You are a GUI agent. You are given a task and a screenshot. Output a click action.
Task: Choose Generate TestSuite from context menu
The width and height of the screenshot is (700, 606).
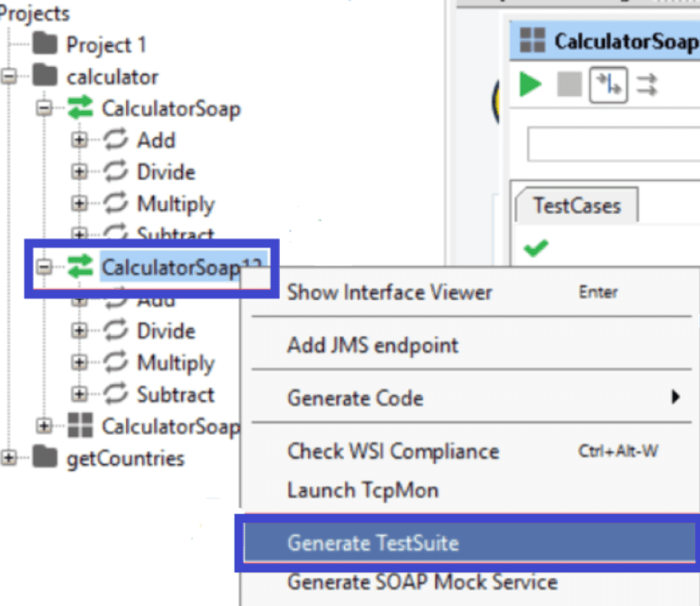tap(373, 543)
